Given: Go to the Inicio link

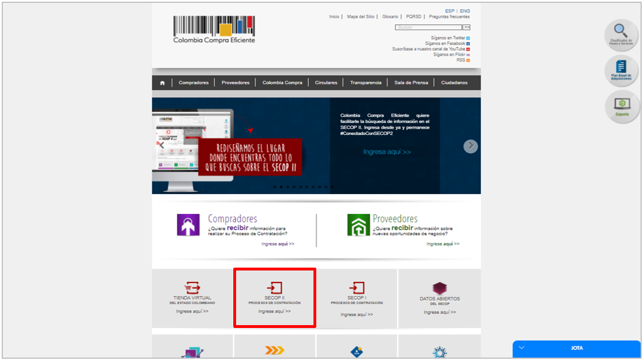Looking at the screenshot, I should pos(334,17).
